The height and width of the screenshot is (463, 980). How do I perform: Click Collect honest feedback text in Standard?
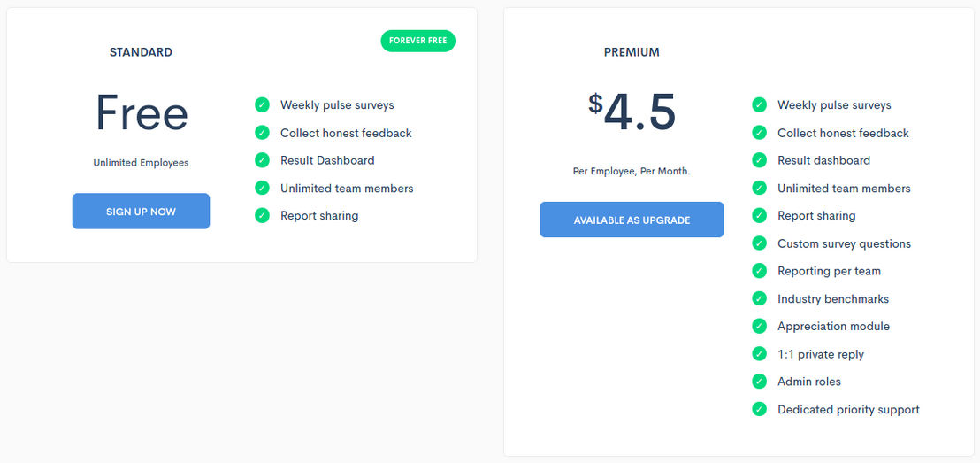pyautogui.click(x=346, y=133)
